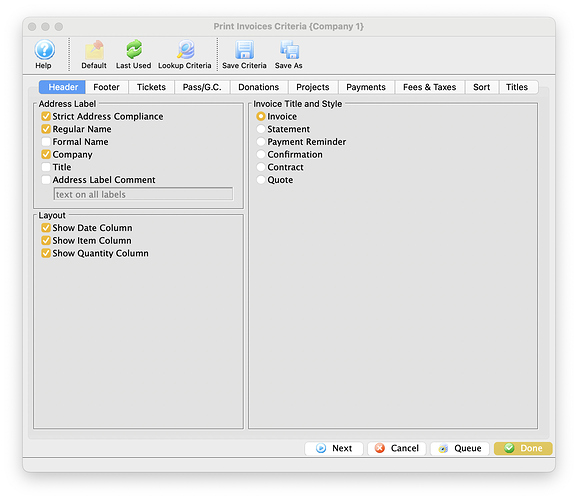Click the Cancel button
Viewport: 578px width, 500px height.
coord(397,448)
